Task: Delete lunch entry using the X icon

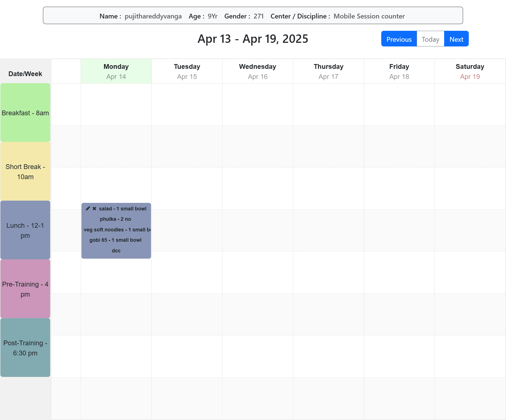Action: pos(94,208)
